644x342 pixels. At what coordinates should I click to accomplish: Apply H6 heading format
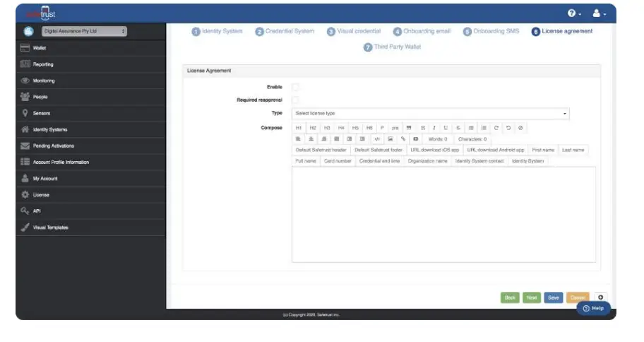[369, 128]
